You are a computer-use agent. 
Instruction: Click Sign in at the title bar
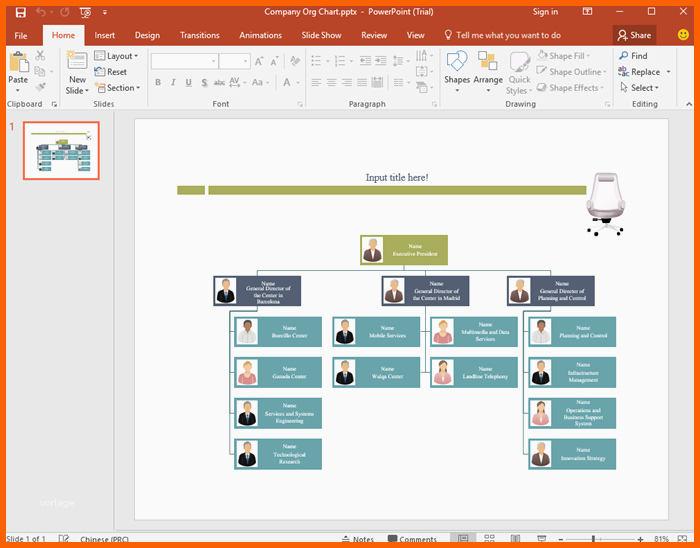tap(546, 12)
